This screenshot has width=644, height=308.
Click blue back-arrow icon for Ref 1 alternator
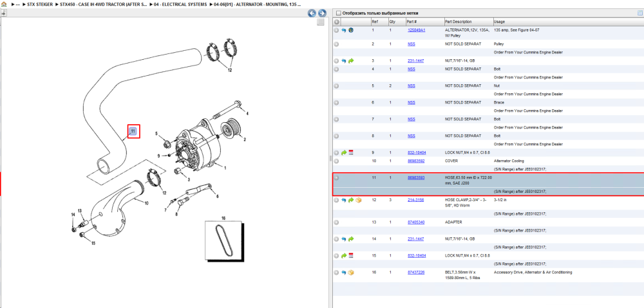coord(344,30)
